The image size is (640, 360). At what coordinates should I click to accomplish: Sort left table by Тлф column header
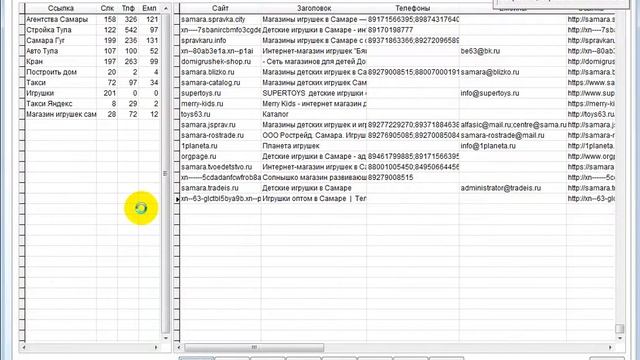tap(128, 8)
